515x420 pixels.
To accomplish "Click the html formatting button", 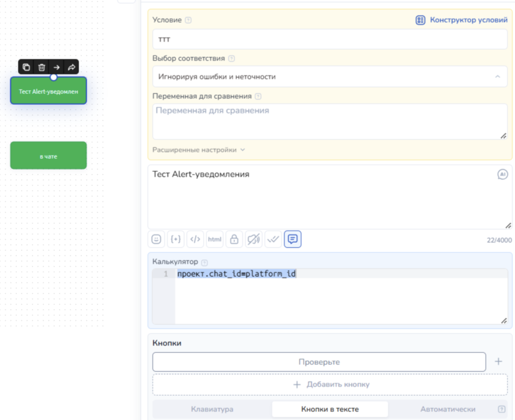I will (215, 239).
